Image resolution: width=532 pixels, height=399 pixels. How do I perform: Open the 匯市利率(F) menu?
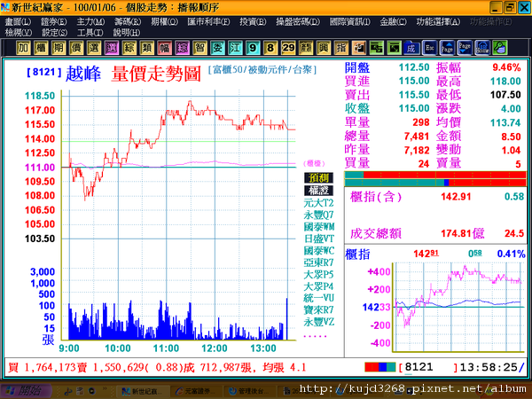[x=208, y=21]
